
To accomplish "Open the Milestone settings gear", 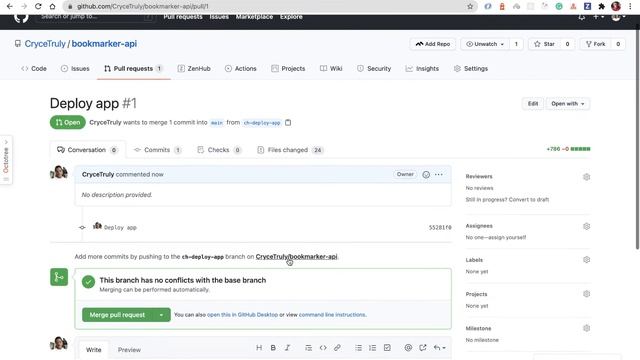I will (x=587, y=328).
